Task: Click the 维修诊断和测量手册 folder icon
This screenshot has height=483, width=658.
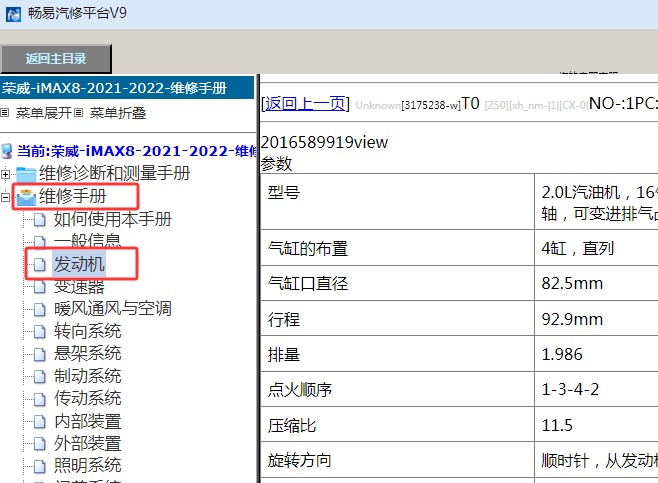Action: [x=26, y=174]
